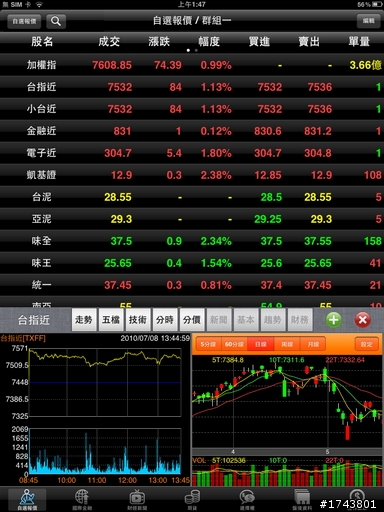384x512 pixels.
Task: Choose the 5分線 chart interval
Action: coord(208,344)
